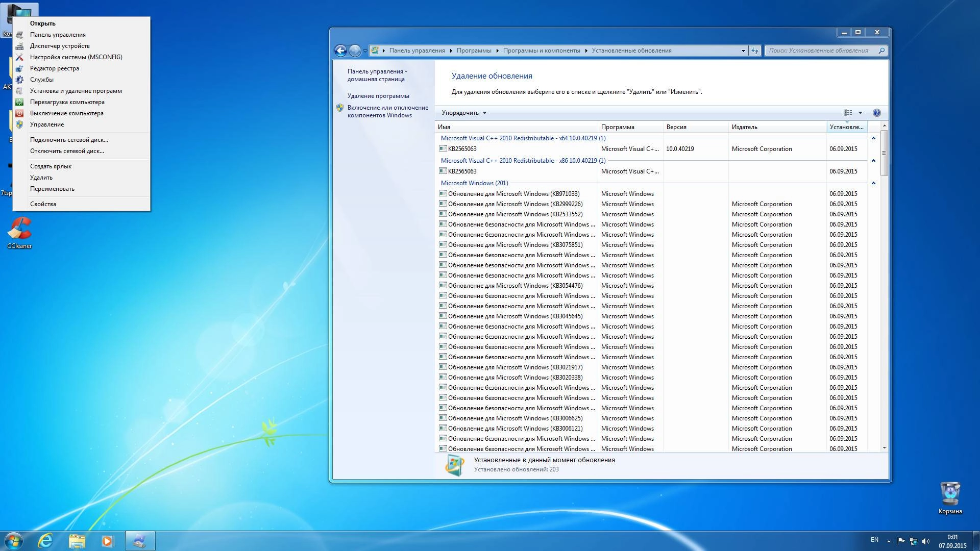Sort by Издатель column header

[x=777, y=127]
